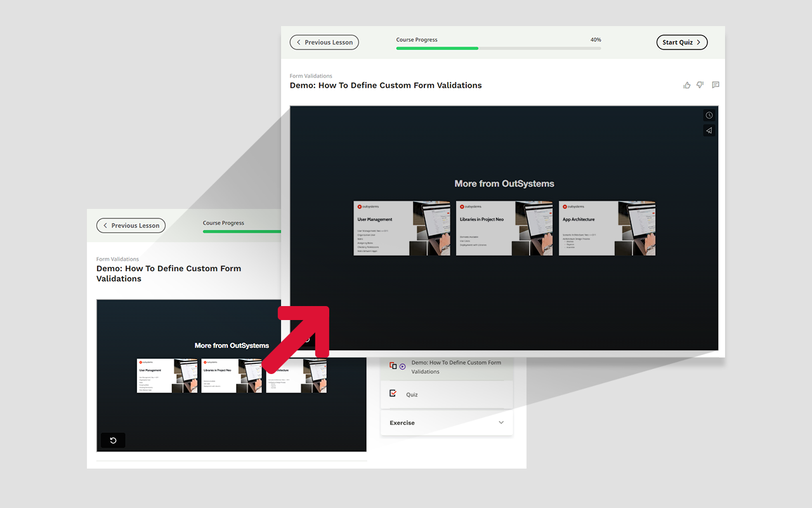Image resolution: width=812 pixels, height=508 pixels.
Task: Open the User Management video thumbnail
Action: 402,228
